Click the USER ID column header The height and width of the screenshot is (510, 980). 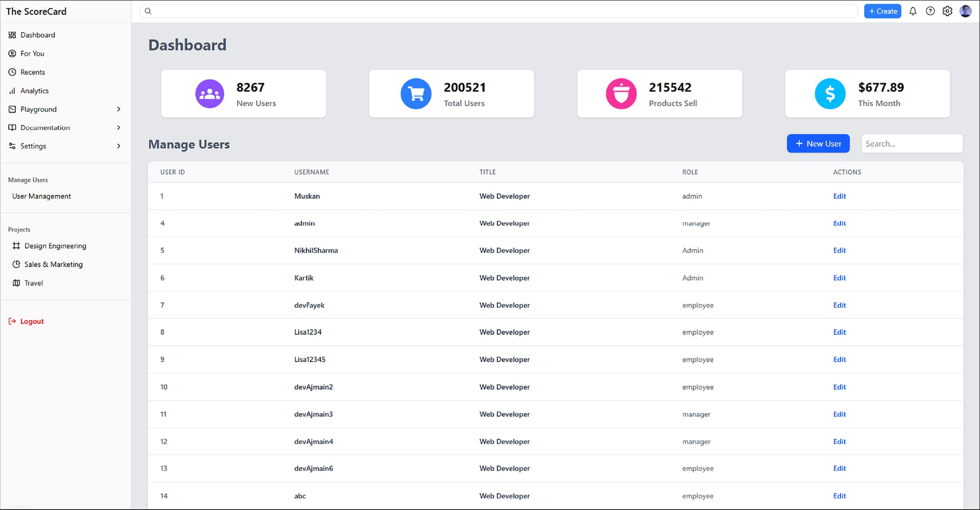click(172, 172)
